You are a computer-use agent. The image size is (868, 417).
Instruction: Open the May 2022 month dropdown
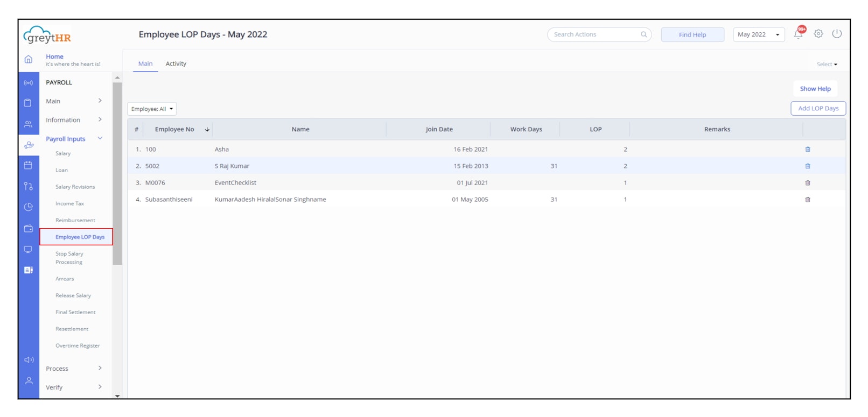tap(758, 34)
